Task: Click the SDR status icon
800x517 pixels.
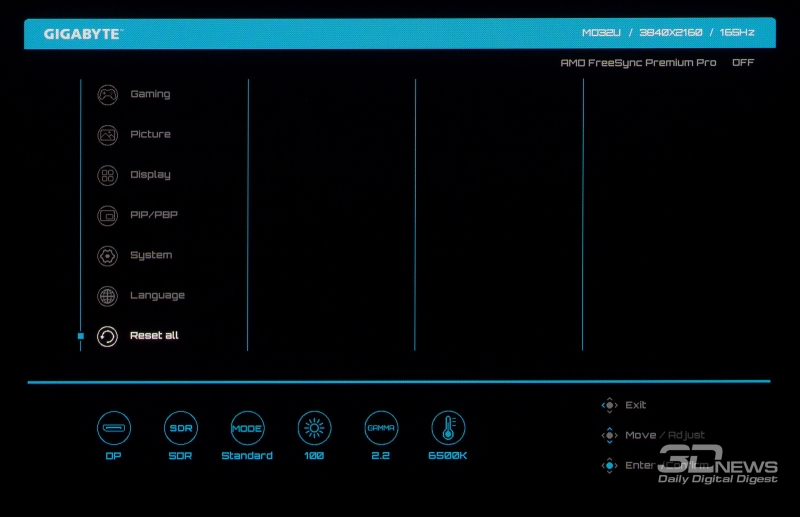Action: (180, 428)
